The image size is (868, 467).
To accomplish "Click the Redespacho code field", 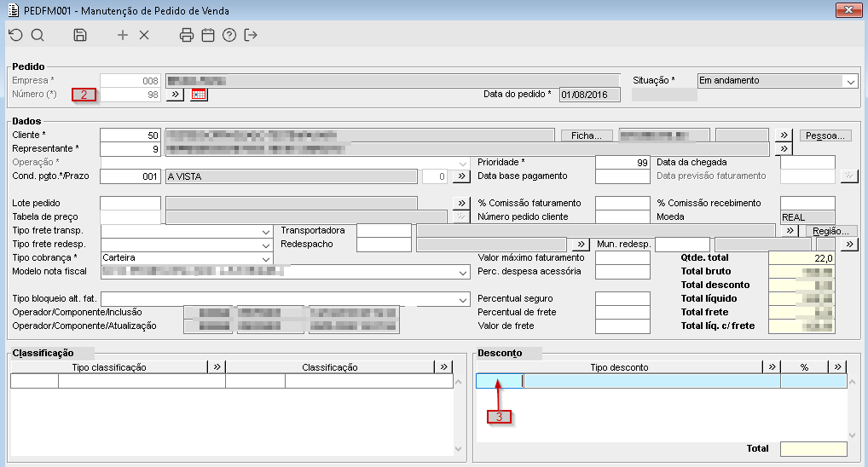I will click(385, 245).
